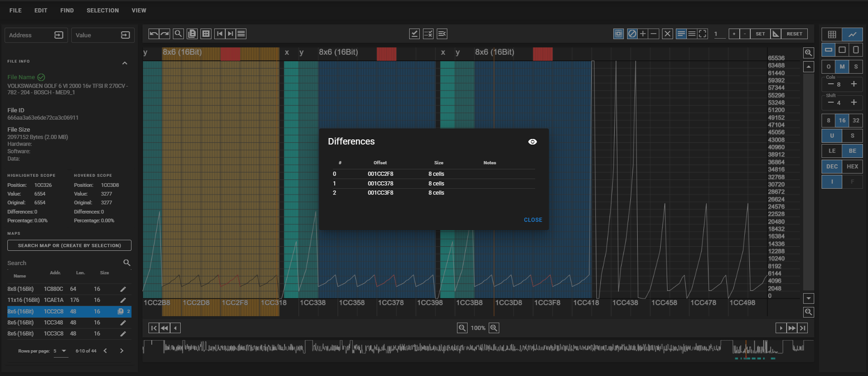Click the undo arrow icon in toolbar
Viewport: 868px width, 376px height.
(x=154, y=34)
